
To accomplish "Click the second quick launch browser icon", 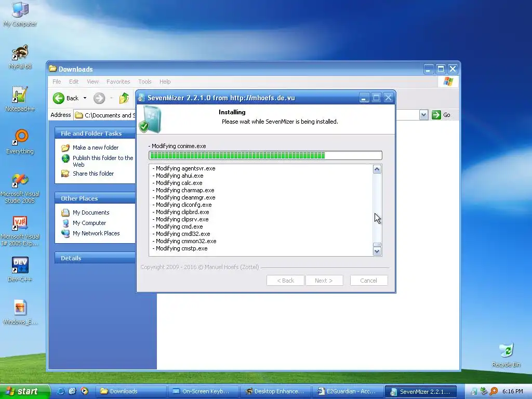I will tap(72, 391).
